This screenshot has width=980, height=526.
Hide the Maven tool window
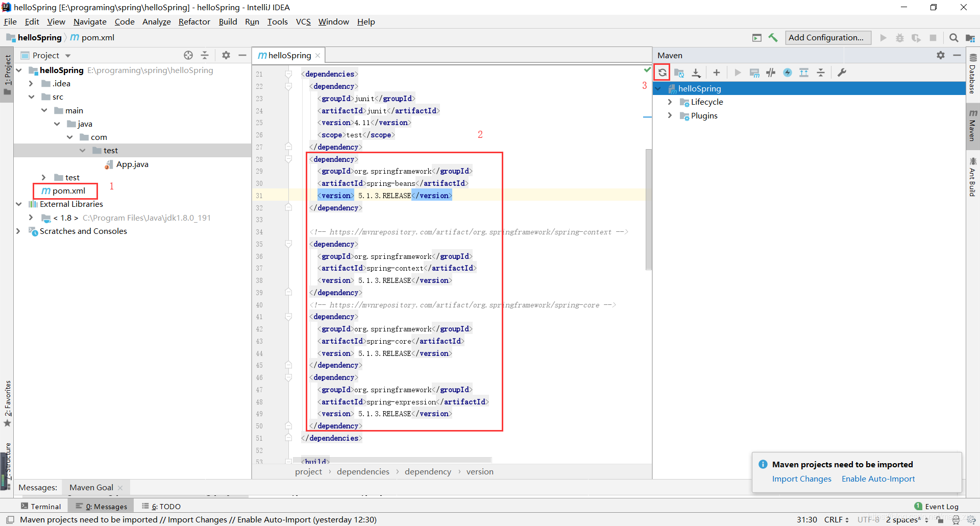click(x=957, y=55)
